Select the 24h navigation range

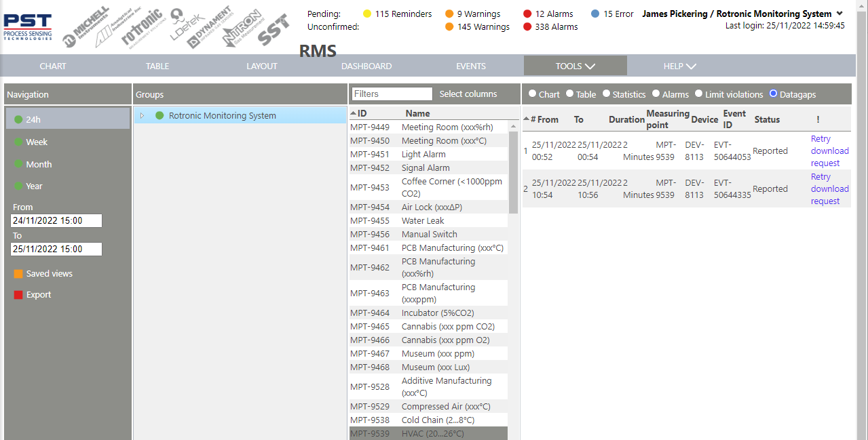(68, 119)
